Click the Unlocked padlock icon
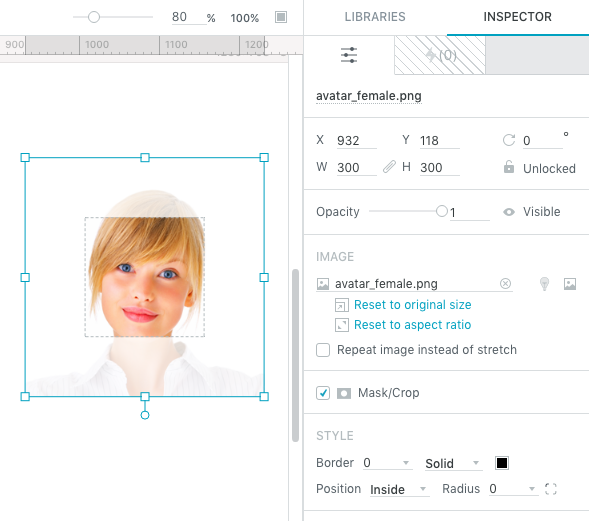This screenshot has width=589, height=521. point(509,167)
